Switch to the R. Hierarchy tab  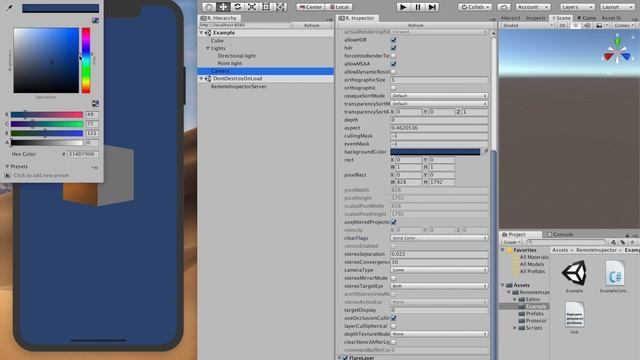tap(219, 18)
